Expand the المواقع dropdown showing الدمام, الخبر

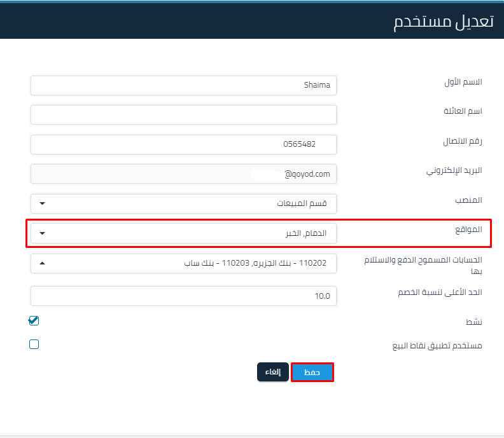pos(183,233)
